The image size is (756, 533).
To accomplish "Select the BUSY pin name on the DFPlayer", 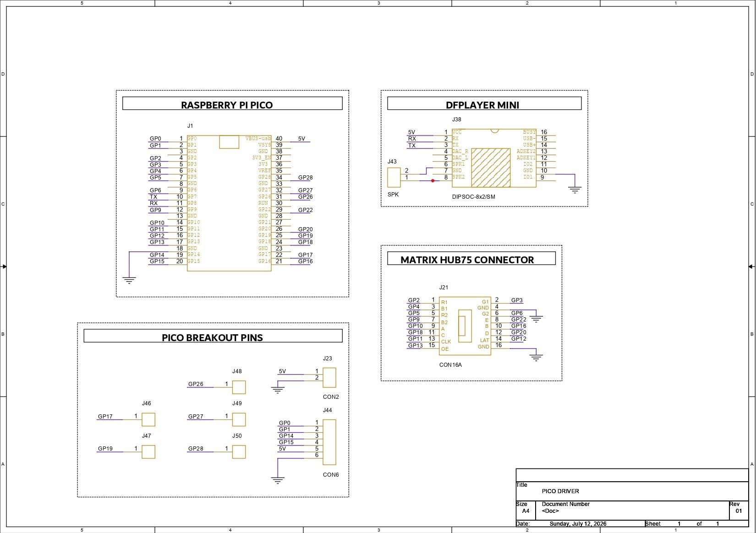I will pyautogui.click(x=529, y=132).
